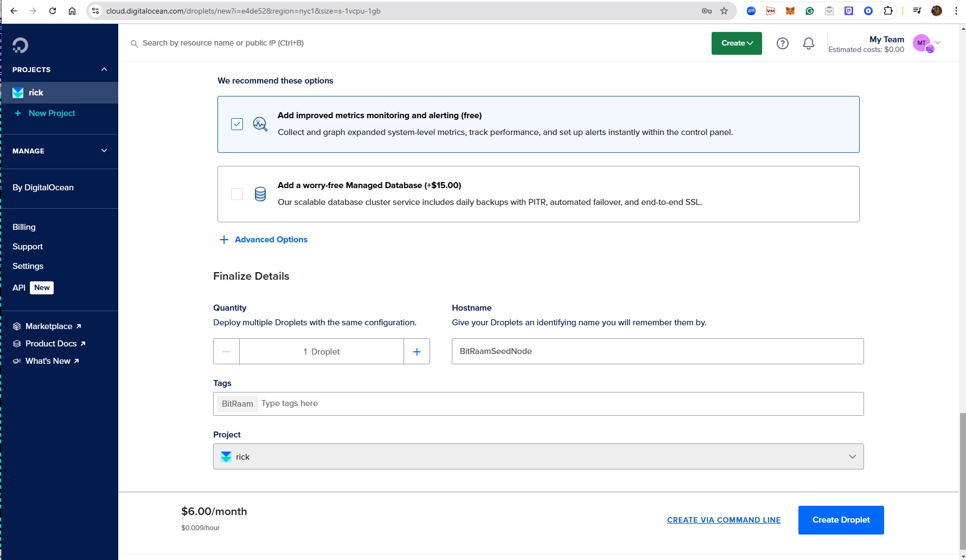
Task: Go forward using the browser forward arrow
Action: pos(33,11)
